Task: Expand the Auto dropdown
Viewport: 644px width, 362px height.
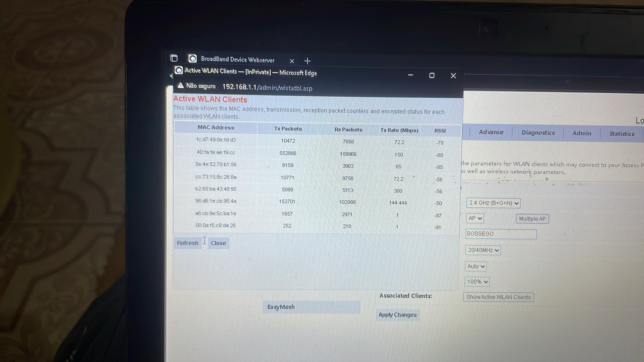Action: (475, 266)
